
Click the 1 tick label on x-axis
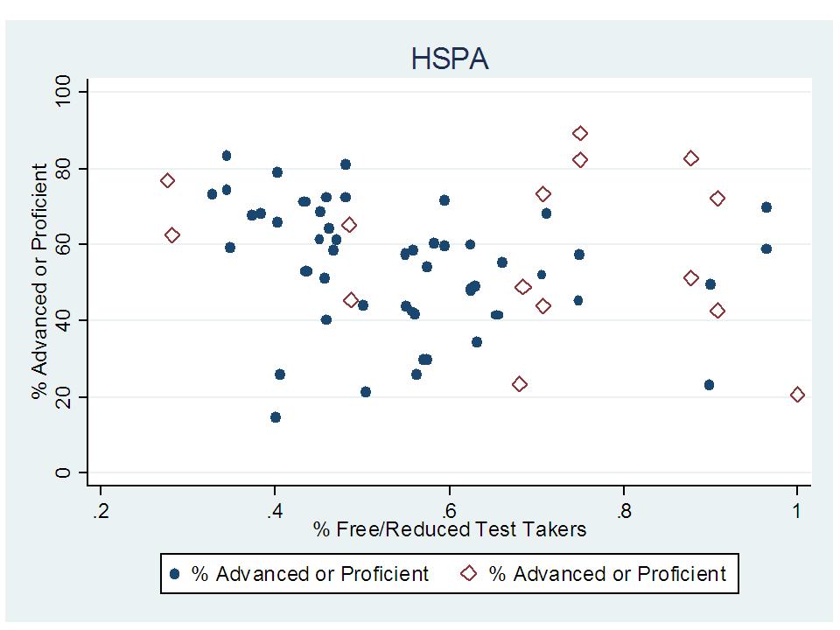797,509
